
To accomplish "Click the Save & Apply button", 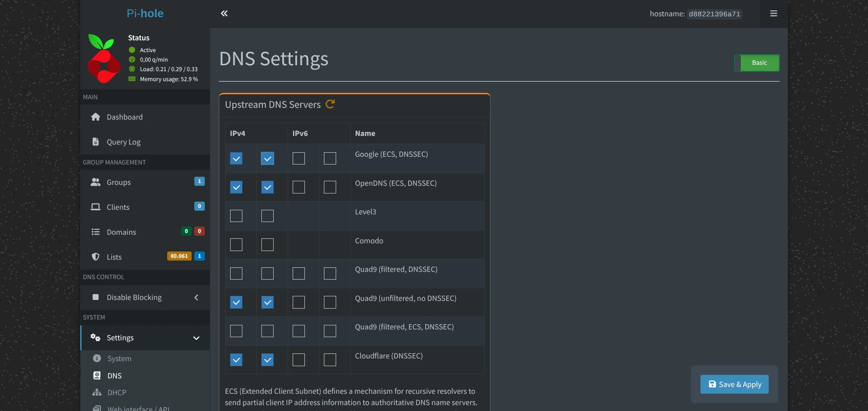I will (x=734, y=384).
